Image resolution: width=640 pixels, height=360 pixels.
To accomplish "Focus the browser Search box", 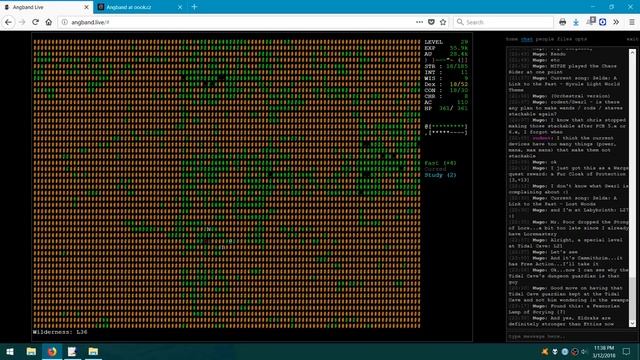I will click(504, 22).
